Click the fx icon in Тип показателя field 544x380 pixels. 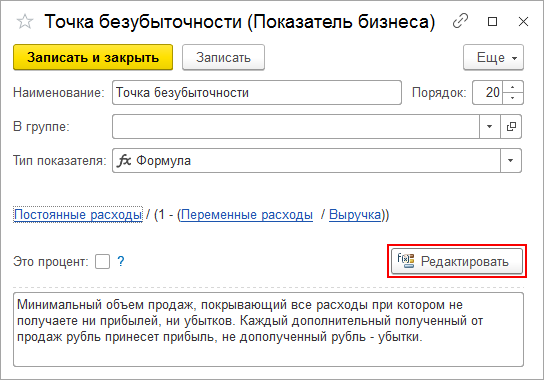click(124, 161)
